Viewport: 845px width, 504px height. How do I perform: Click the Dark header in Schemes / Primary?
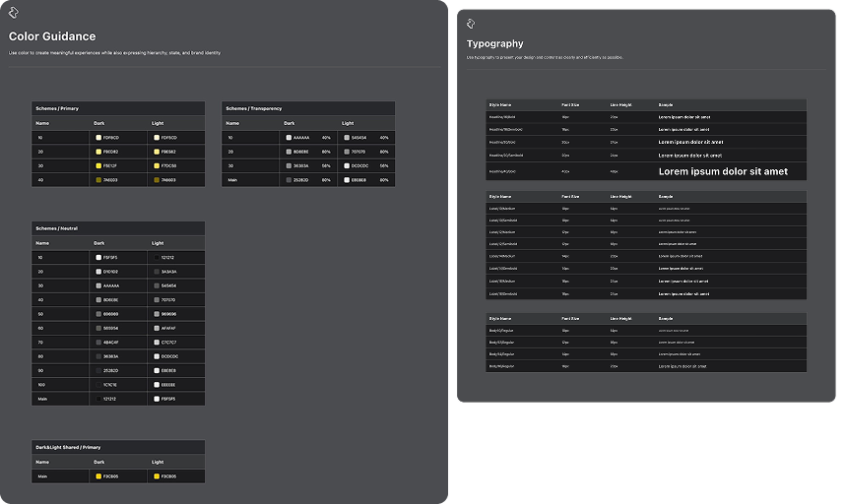99,123
